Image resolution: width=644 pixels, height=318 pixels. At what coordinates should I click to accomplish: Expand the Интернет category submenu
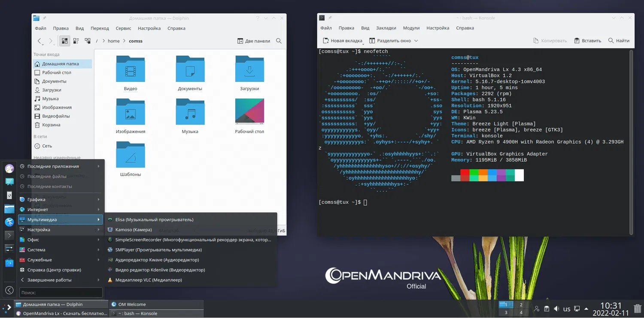tap(61, 209)
